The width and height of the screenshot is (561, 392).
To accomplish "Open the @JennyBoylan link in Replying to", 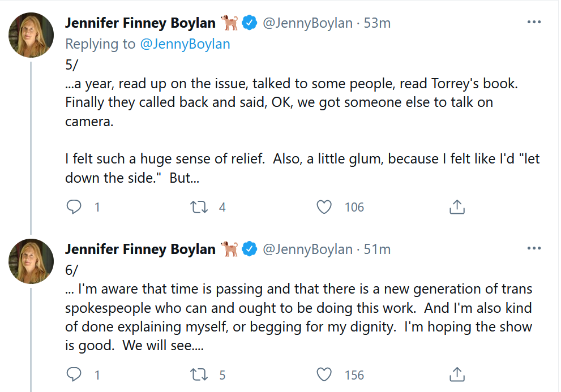I will coord(185,44).
